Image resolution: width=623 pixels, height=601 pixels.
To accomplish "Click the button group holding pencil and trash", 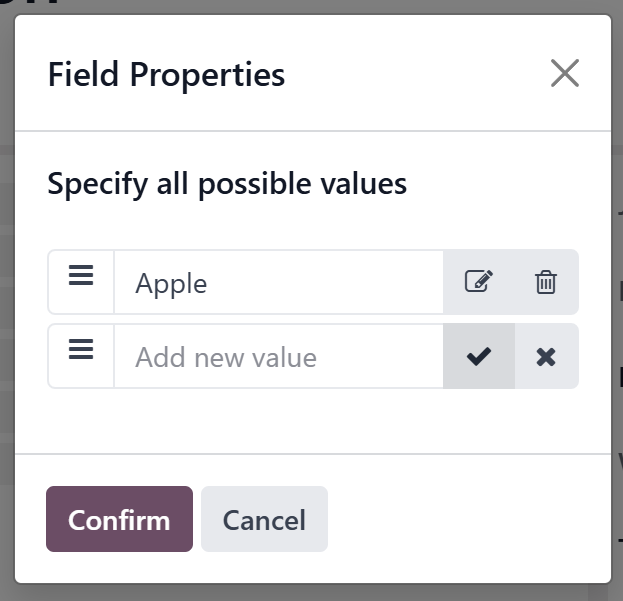I will [511, 282].
